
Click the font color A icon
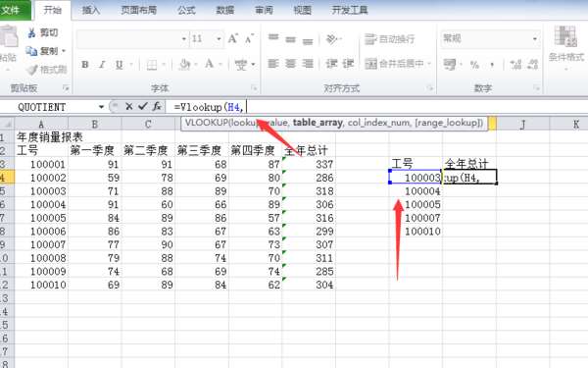pyautogui.click(x=209, y=65)
